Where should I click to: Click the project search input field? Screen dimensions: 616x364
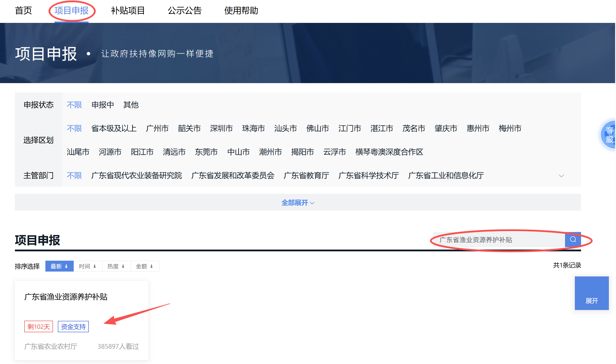point(498,240)
